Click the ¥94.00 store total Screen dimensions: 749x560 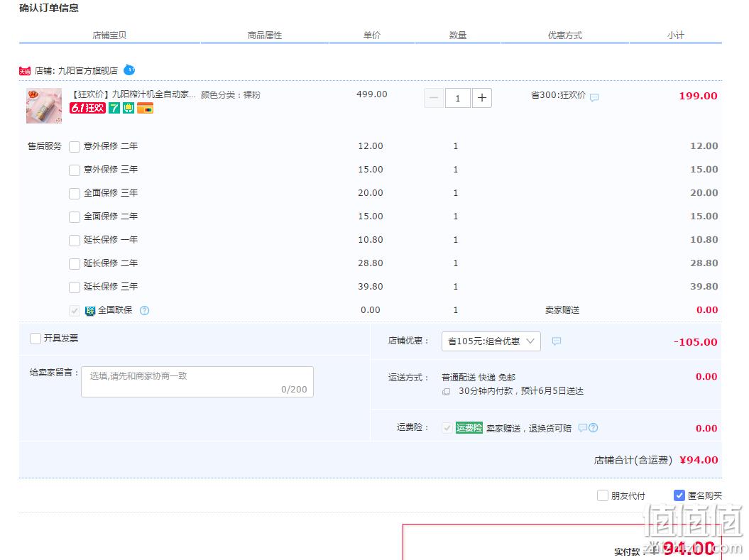click(x=699, y=460)
